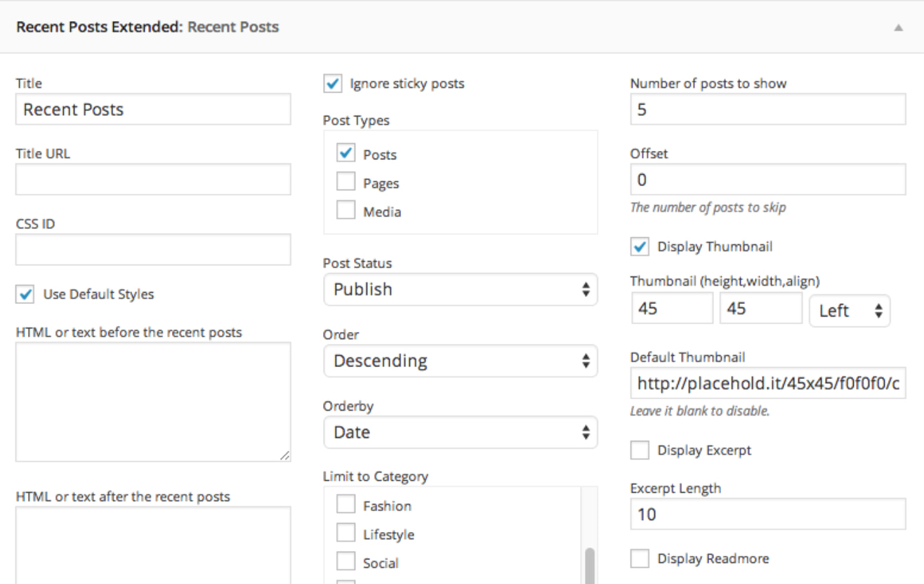The height and width of the screenshot is (584, 924).
Task: Click the Number of posts to show field
Action: click(x=767, y=109)
